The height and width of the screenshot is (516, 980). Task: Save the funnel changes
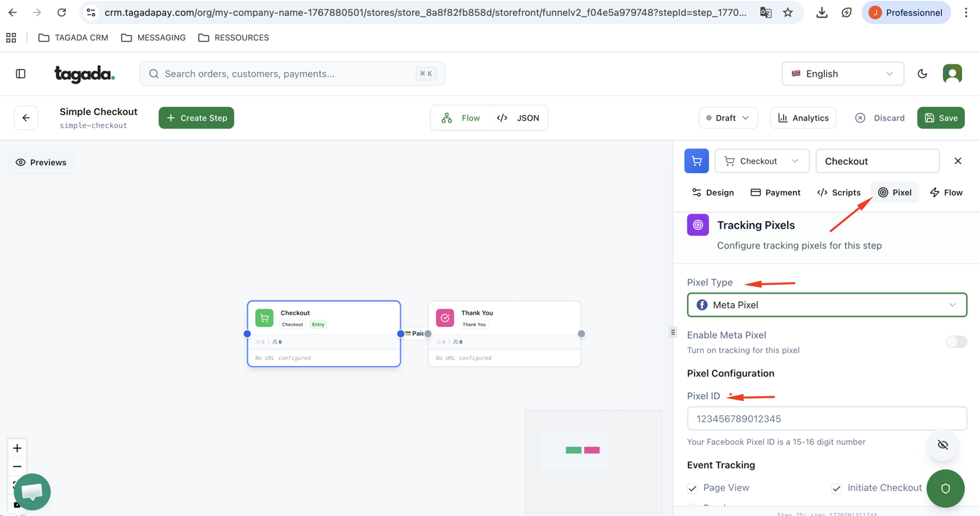click(940, 118)
